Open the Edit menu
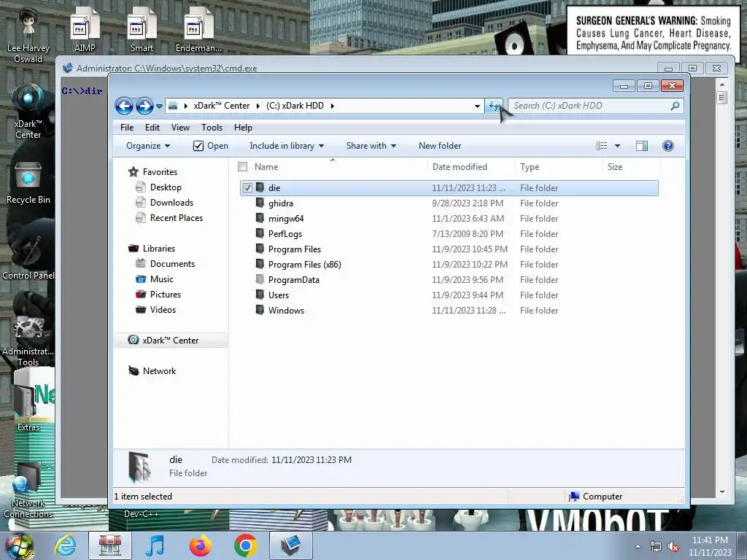This screenshot has width=747, height=560. point(152,128)
